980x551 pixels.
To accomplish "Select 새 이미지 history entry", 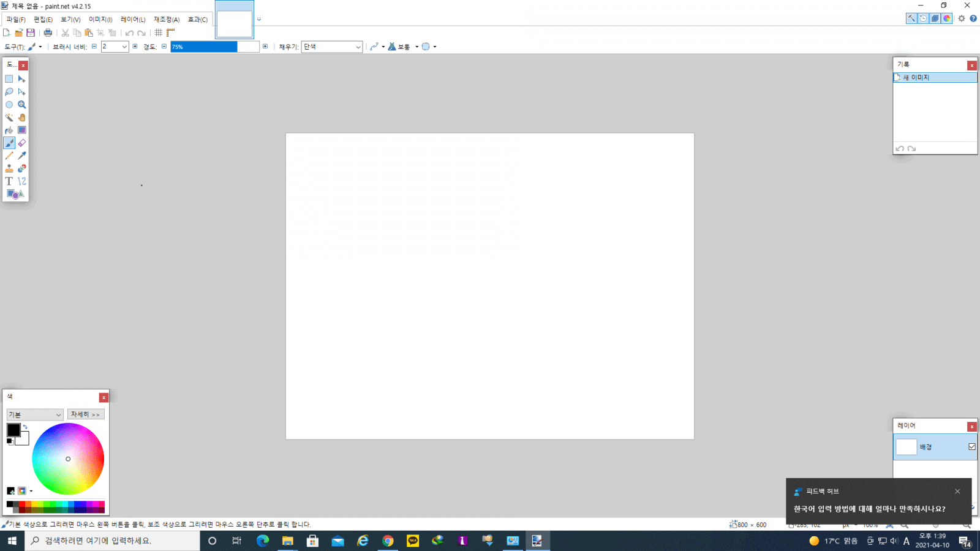I will point(935,78).
